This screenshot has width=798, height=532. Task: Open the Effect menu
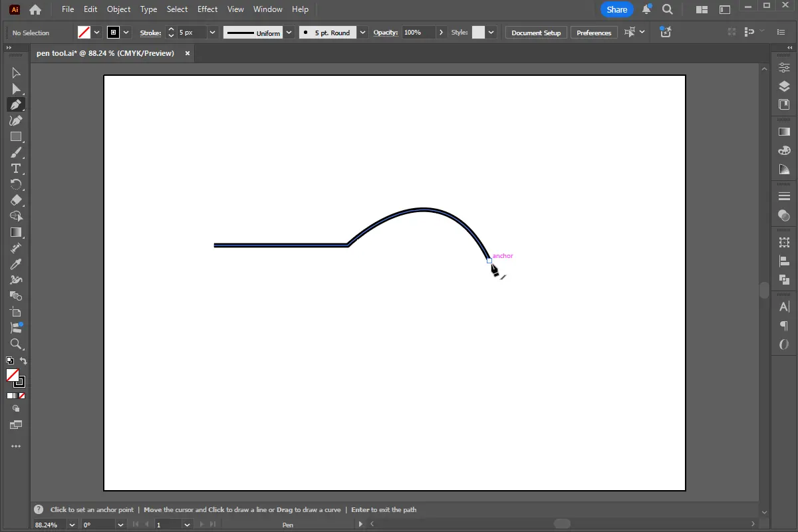[x=207, y=9]
